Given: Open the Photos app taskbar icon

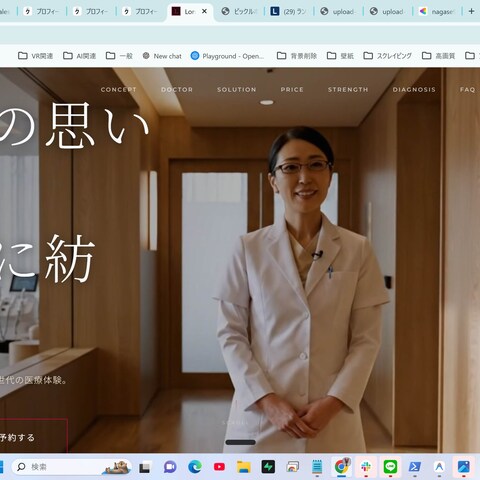Looking at the screenshot, I should point(464,467).
